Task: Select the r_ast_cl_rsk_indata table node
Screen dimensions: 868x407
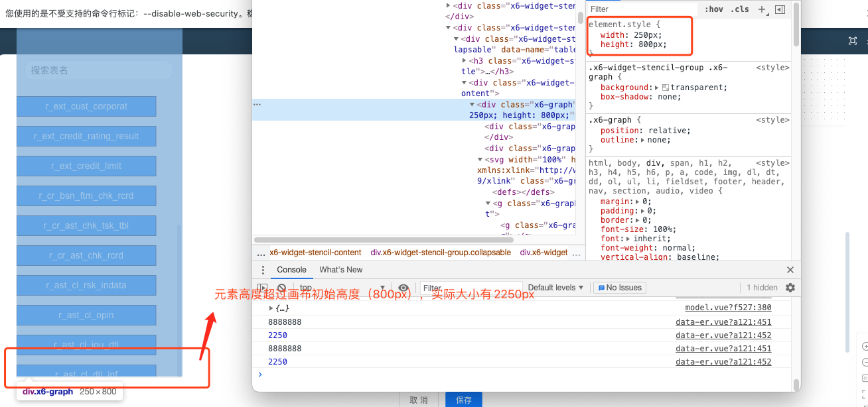Action: tap(86, 285)
